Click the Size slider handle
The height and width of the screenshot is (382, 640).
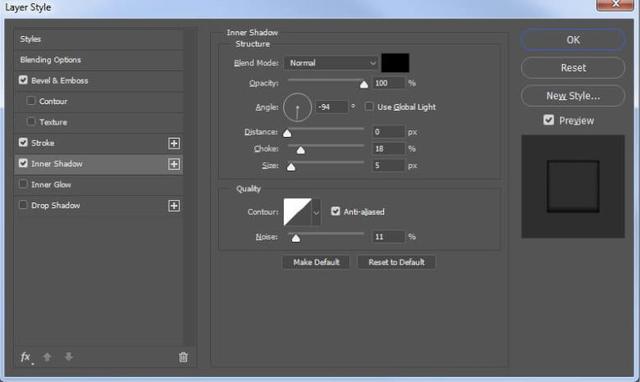(291, 167)
